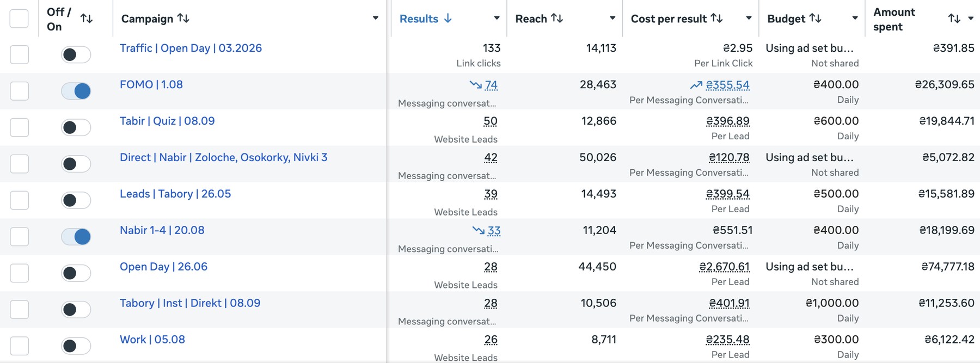Sort by Amount spent arrows icon
This screenshot has width=980, height=363.
pyautogui.click(x=954, y=19)
